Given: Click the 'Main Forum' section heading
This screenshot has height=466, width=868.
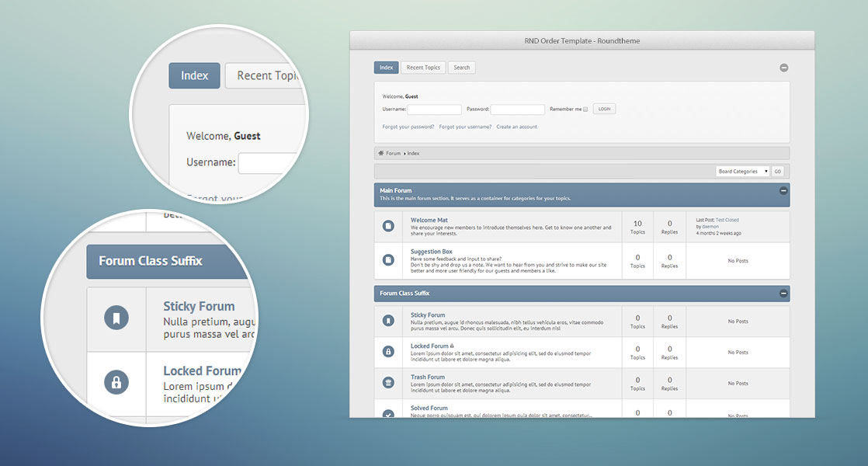Looking at the screenshot, I should coord(396,190).
